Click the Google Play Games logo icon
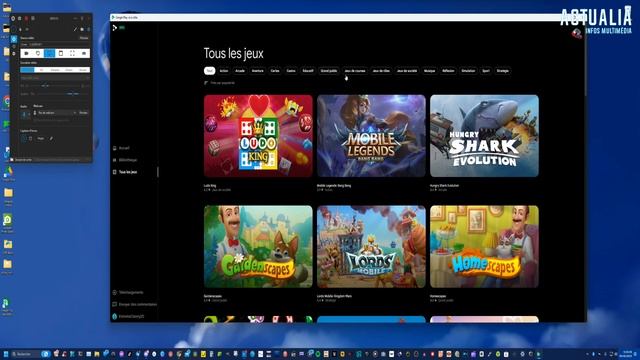This screenshot has height=360, width=640. click(115, 28)
